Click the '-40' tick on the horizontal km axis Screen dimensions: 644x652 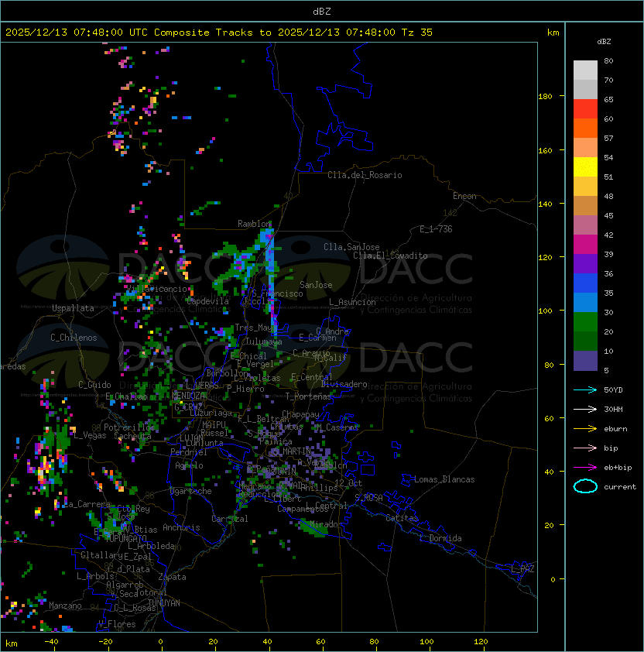click(x=51, y=642)
